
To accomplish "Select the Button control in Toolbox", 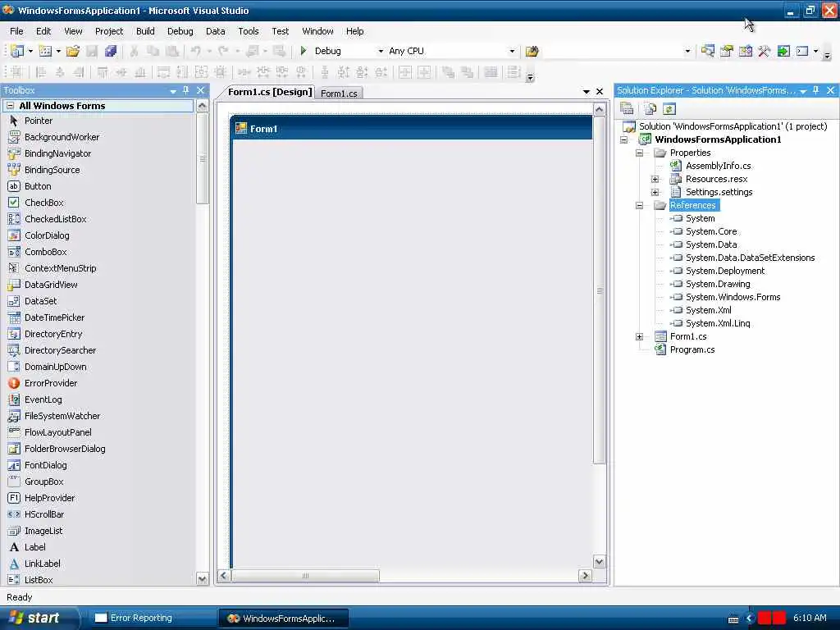I will click(x=98, y=186).
